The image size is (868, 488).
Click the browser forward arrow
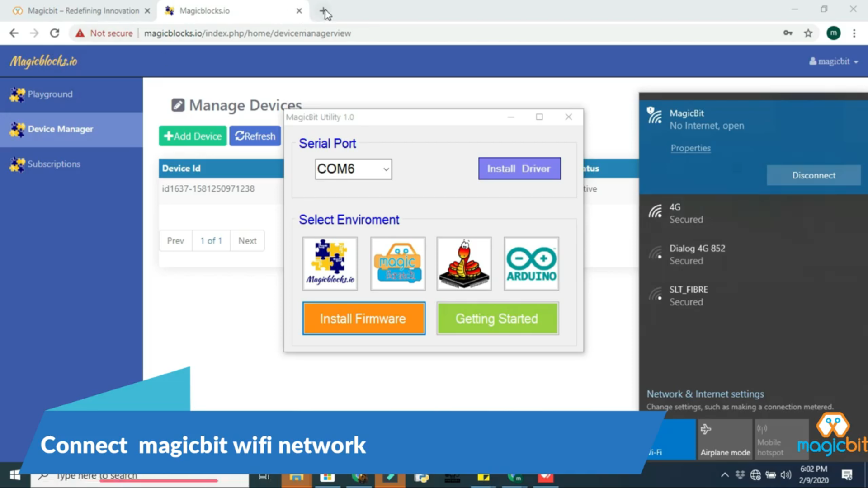[34, 33]
